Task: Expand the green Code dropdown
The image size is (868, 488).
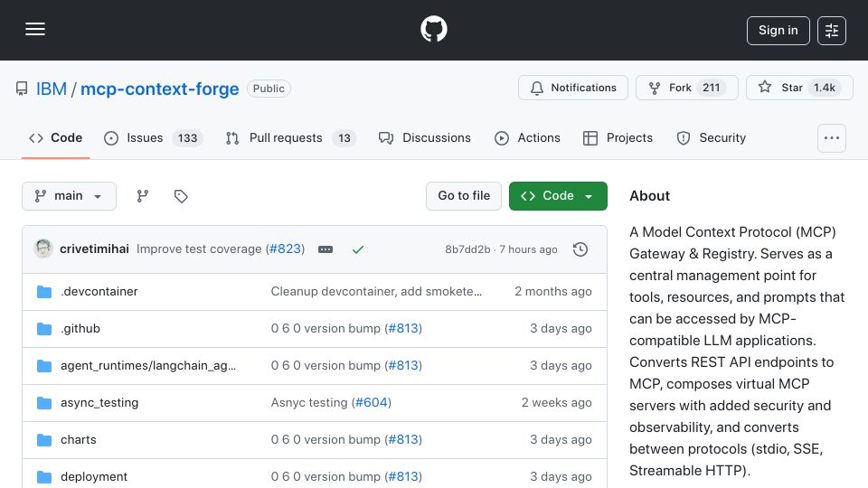Action: [x=558, y=196]
